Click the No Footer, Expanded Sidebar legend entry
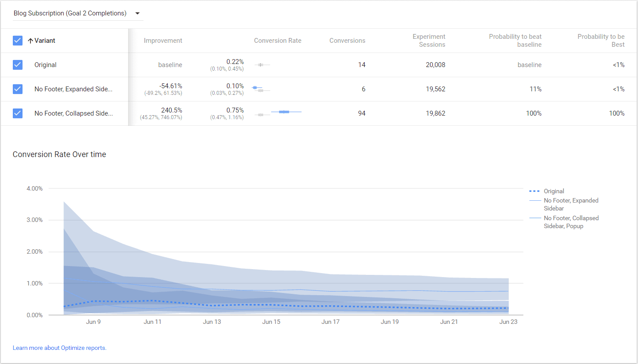The height and width of the screenshot is (364, 638). (x=571, y=204)
